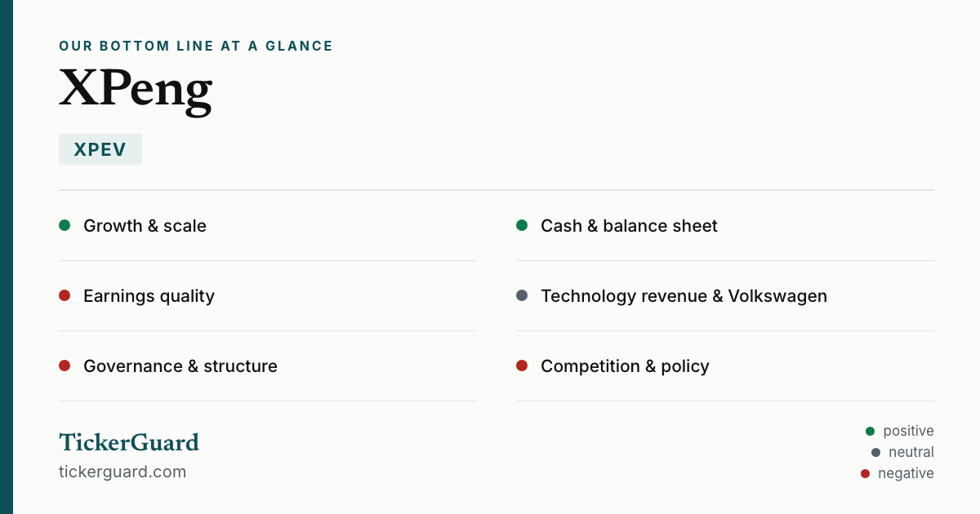Click the XPeng company title
Image resolution: width=980 pixels, height=514 pixels.
click(136, 89)
